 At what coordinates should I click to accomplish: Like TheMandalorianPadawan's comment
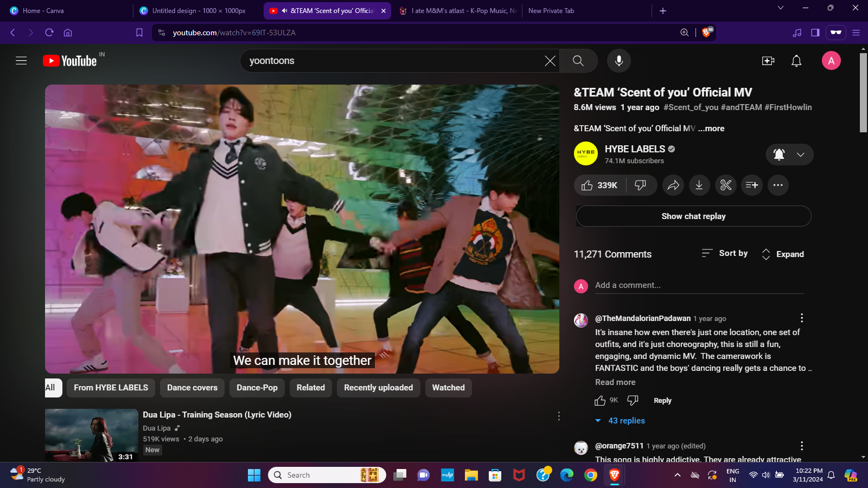tap(600, 401)
